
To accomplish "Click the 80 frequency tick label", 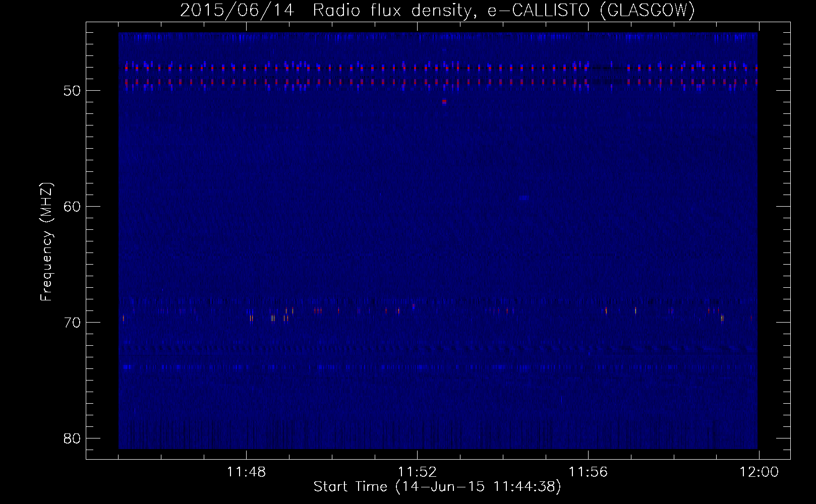I will 72,438.
